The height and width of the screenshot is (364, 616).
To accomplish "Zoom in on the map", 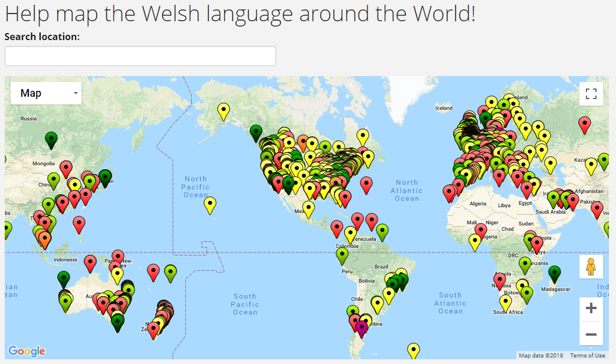I will (x=591, y=308).
